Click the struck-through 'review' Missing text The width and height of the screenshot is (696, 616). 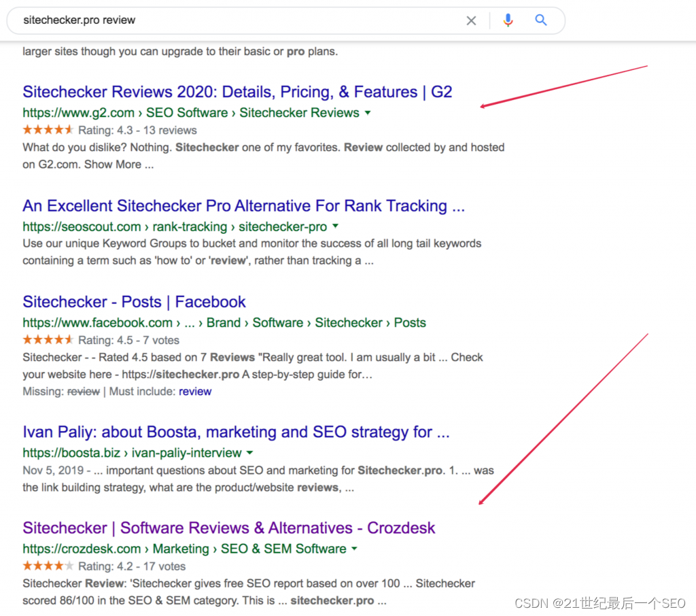tap(84, 391)
